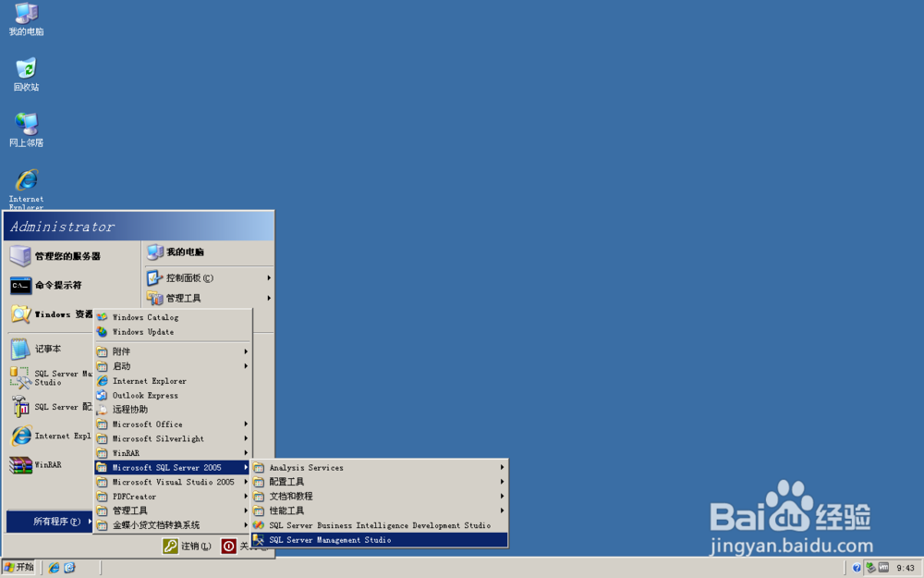
Task: Open pinned SQL Server configuration tool
Action: (x=51, y=407)
